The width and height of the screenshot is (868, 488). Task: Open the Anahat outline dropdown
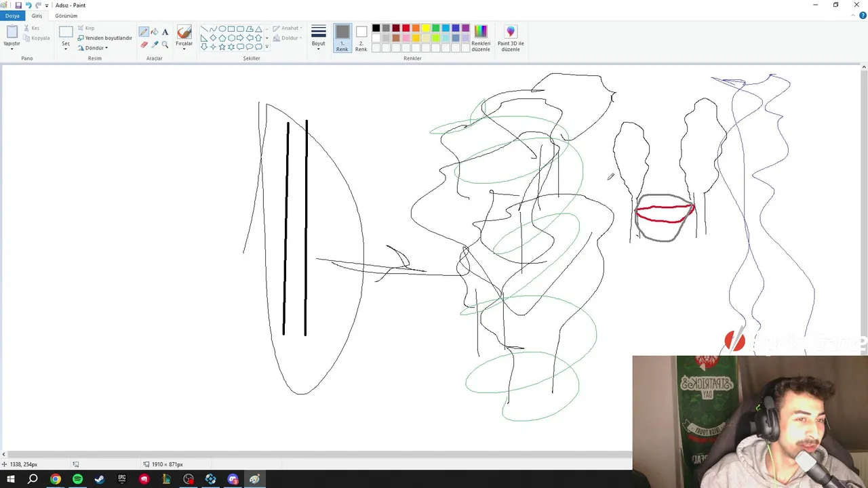[288, 28]
